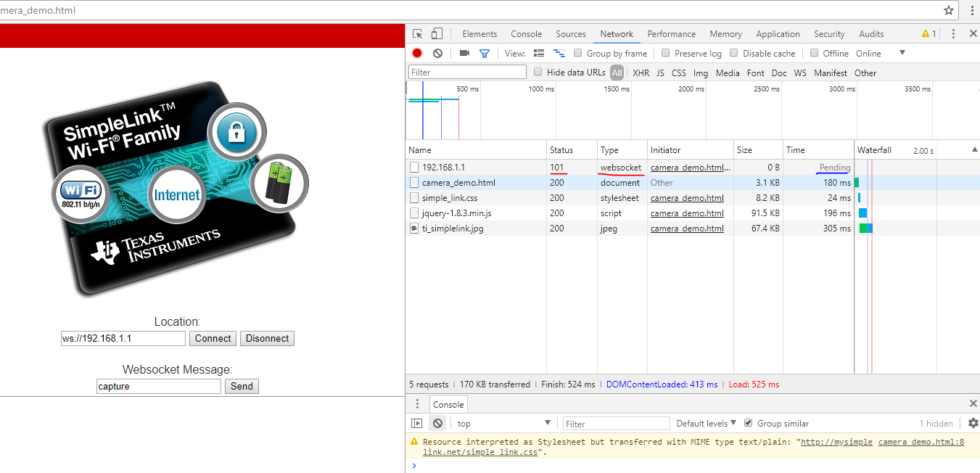980x473 pixels.
Task: Open the Performance tab
Action: click(x=672, y=34)
